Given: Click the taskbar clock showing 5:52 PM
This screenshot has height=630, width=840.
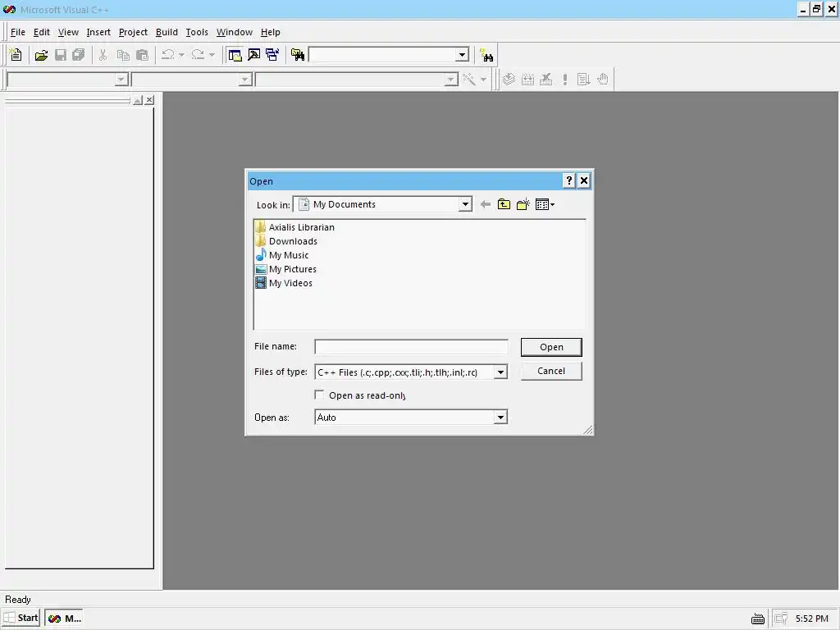Looking at the screenshot, I should pos(811,619).
